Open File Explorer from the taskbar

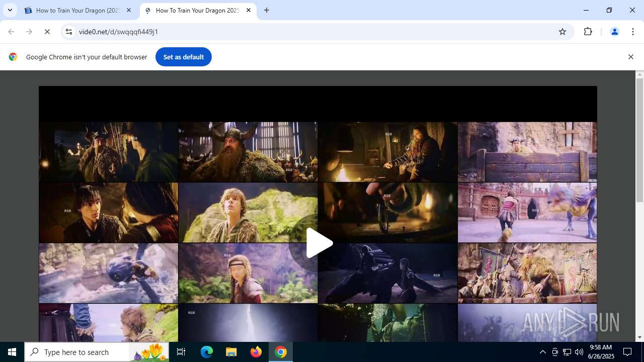coord(231,352)
